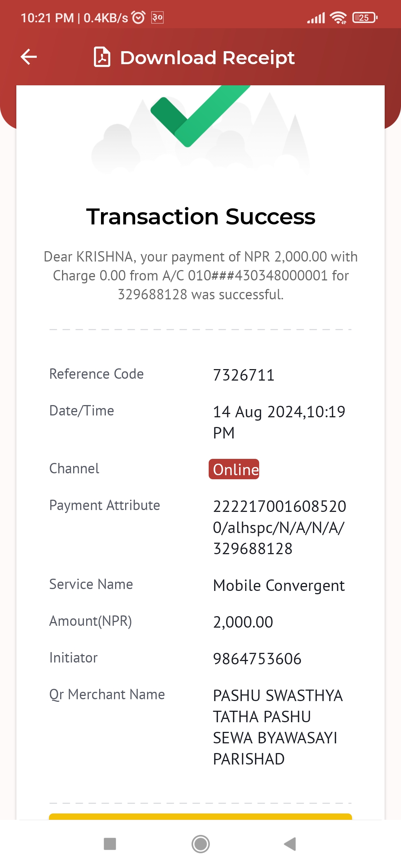Viewport: 401px width, 868px height.
Task: Click the PDF document receipt icon
Action: [102, 57]
